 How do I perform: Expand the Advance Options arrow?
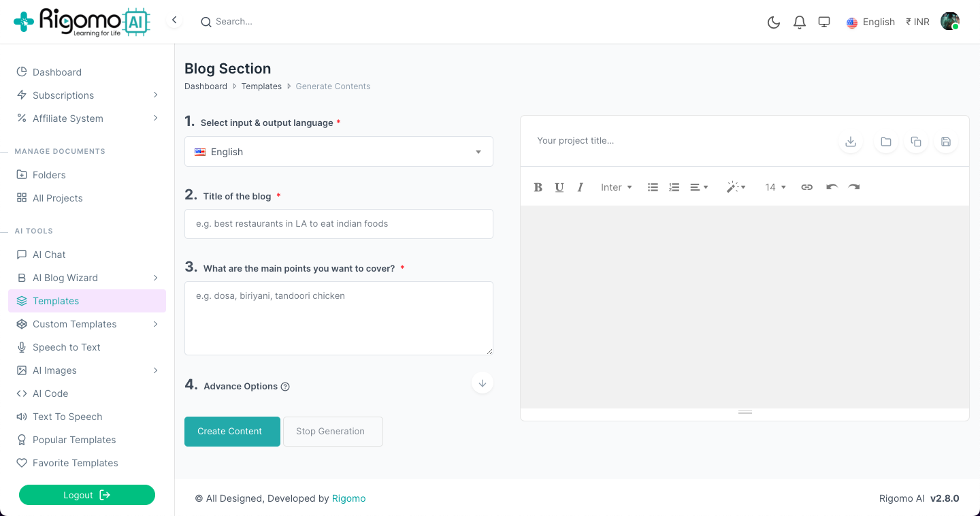point(482,384)
